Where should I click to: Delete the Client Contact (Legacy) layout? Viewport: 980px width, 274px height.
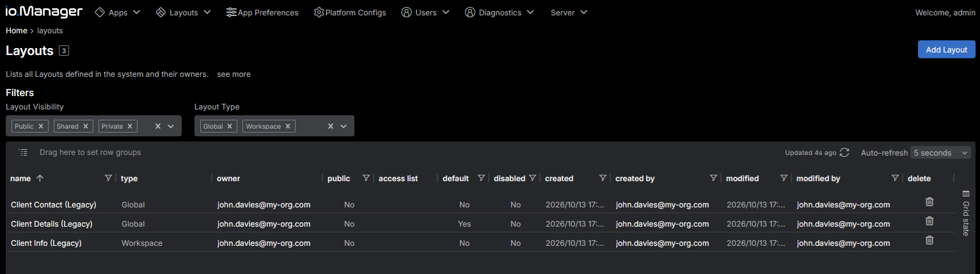pos(929,202)
